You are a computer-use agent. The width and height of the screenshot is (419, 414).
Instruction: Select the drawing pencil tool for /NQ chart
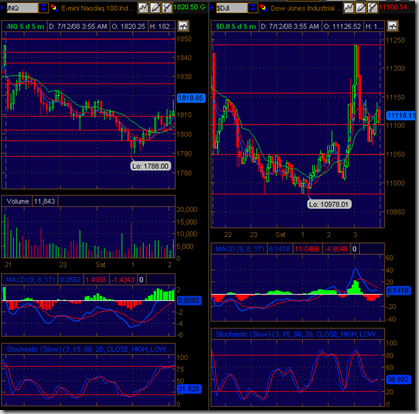tap(155, 8)
